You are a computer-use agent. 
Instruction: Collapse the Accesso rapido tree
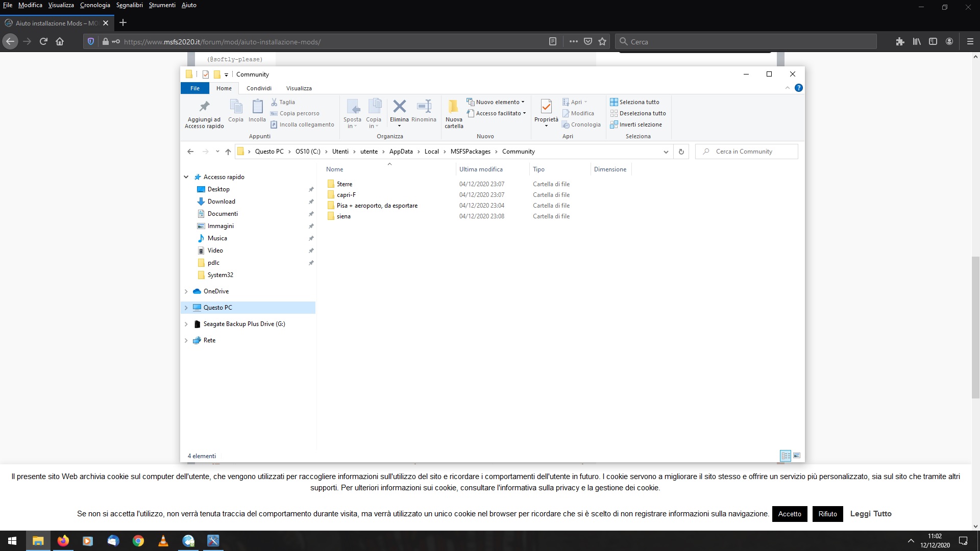[186, 177]
